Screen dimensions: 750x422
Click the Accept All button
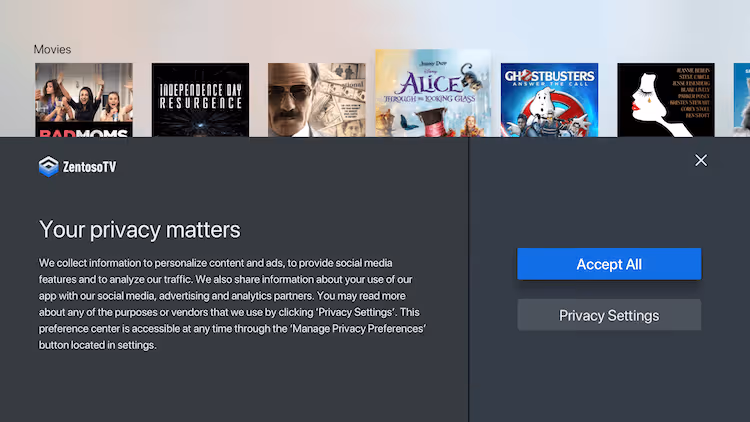[x=609, y=264]
